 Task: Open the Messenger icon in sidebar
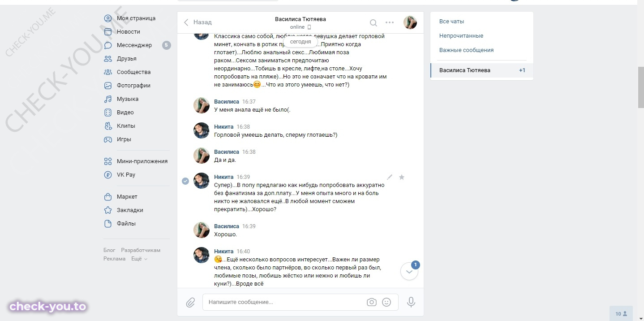click(x=108, y=45)
